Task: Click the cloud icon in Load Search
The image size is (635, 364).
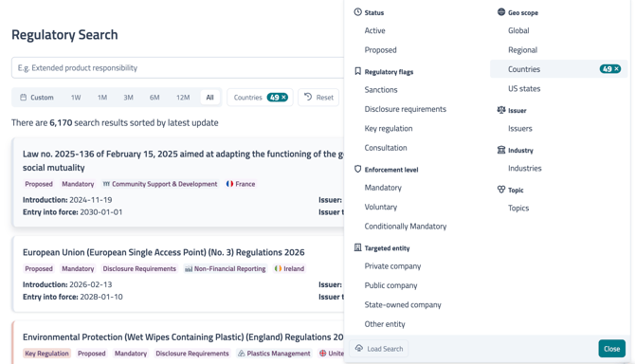Action: point(359,348)
